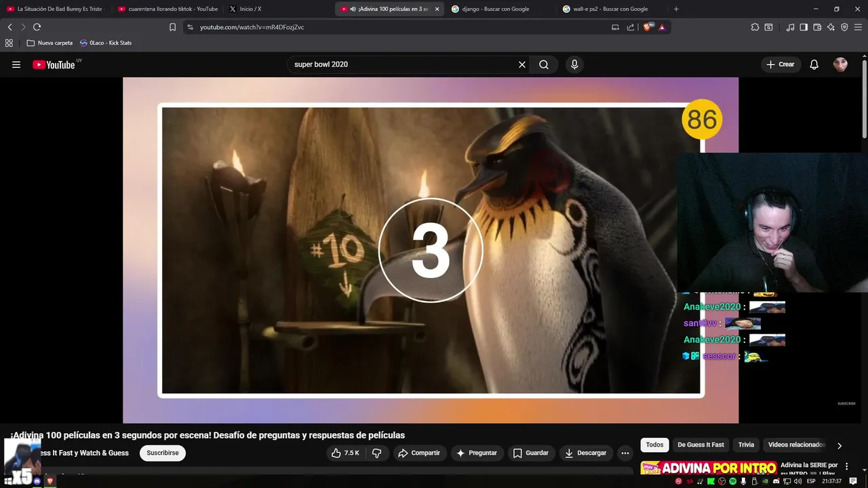
Task: Open the Brave playlist music note icon
Action: (790, 27)
